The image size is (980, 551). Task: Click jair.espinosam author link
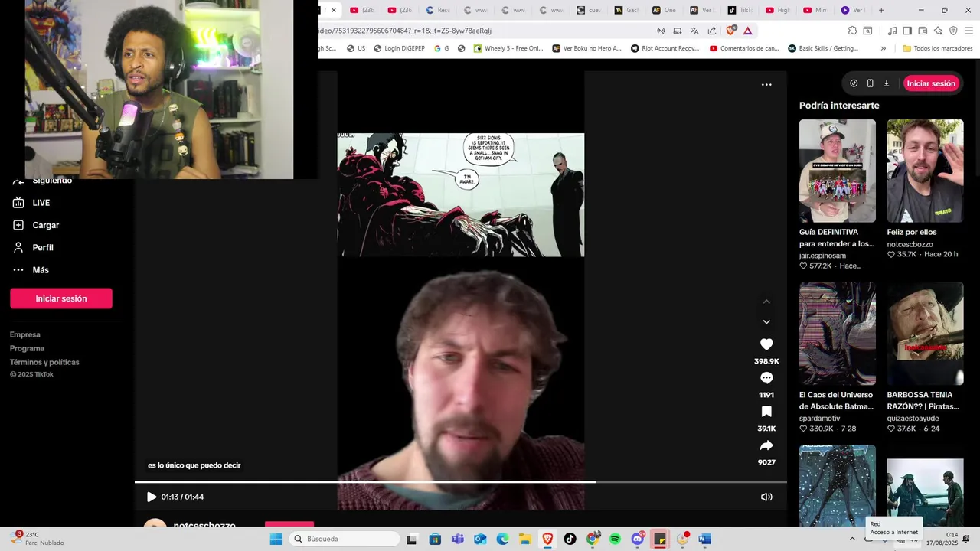click(822, 256)
